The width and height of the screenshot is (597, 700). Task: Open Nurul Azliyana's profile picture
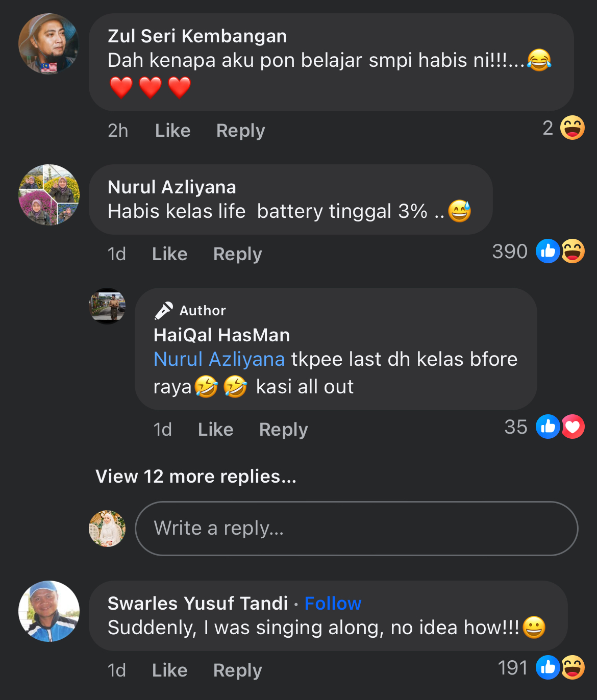pos(48,195)
